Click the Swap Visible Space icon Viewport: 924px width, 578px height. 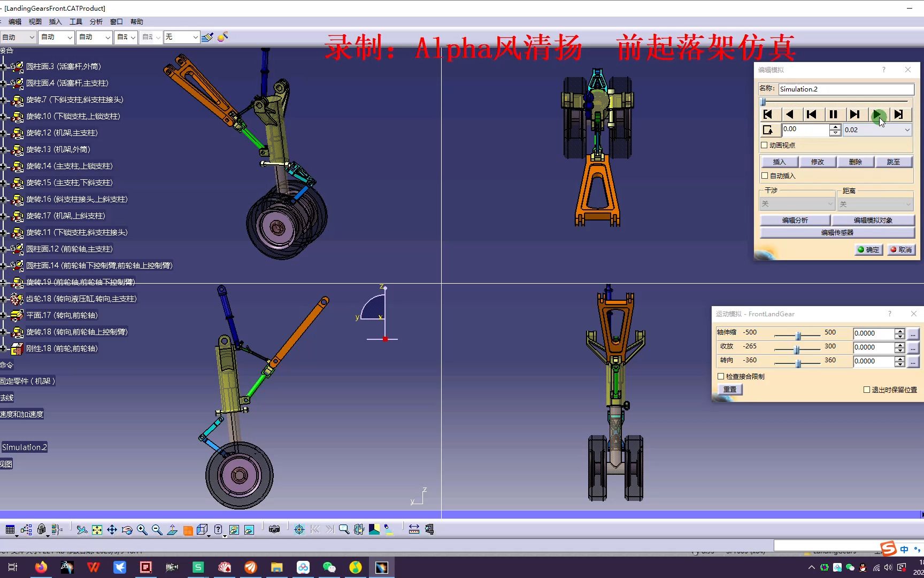[x=249, y=530]
